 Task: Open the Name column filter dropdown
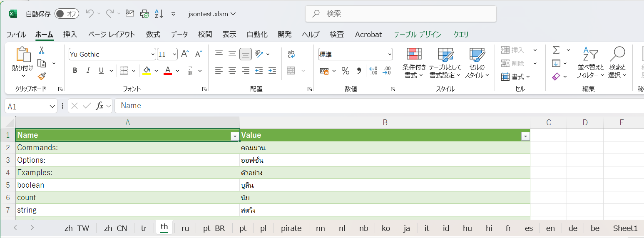click(x=235, y=136)
